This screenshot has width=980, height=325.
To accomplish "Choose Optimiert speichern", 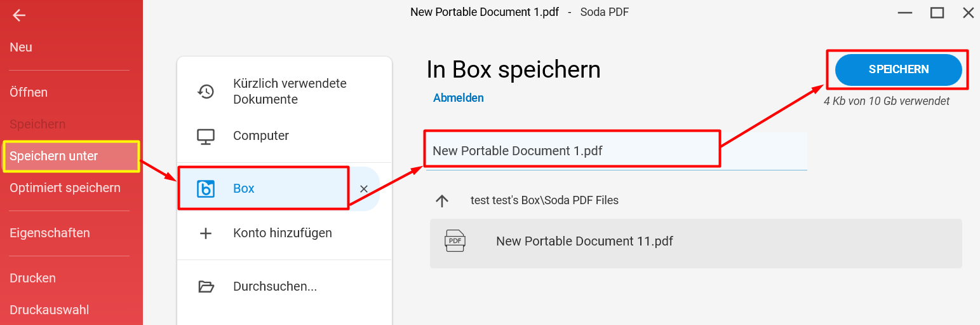I will (65, 188).
